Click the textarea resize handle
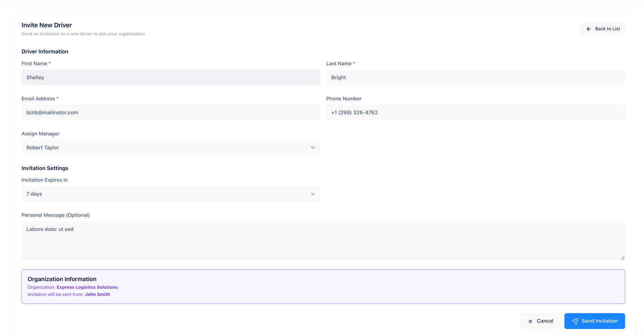The image size is (644, 336). (622, 258)
